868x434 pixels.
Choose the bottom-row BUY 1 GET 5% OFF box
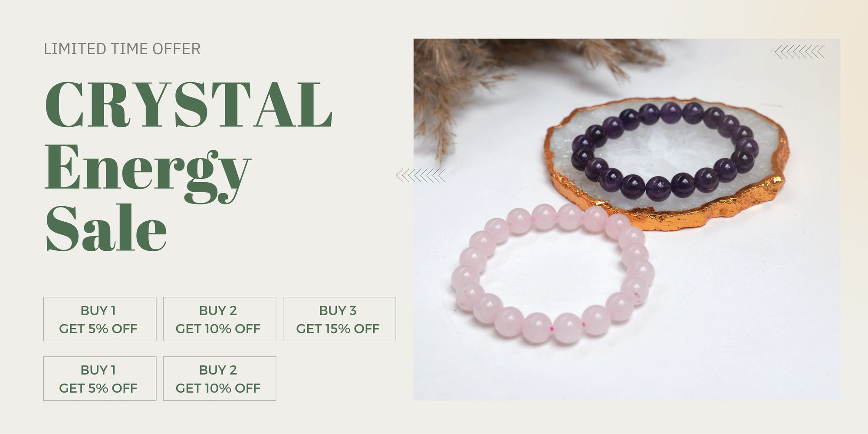point(100,378)
